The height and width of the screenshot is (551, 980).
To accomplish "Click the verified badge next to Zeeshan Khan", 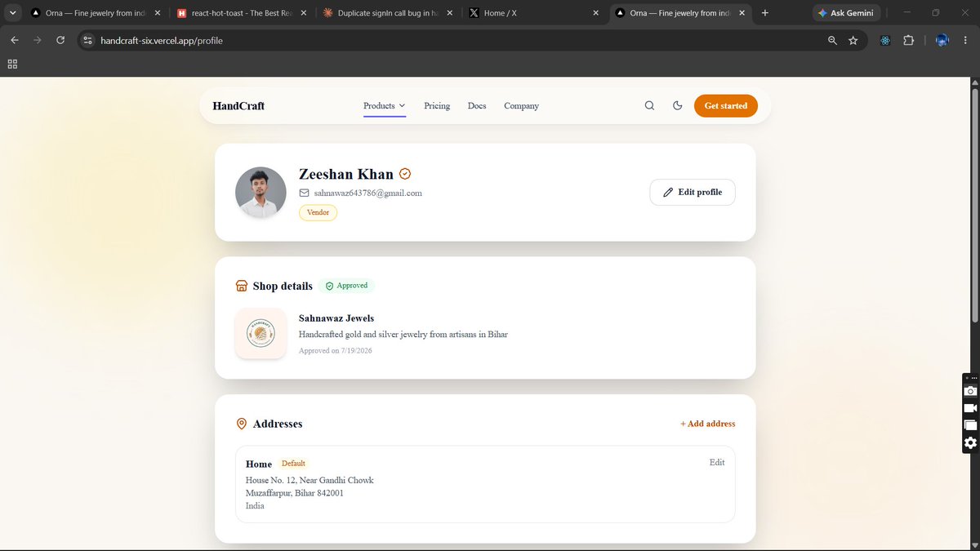I will (405, 174).
